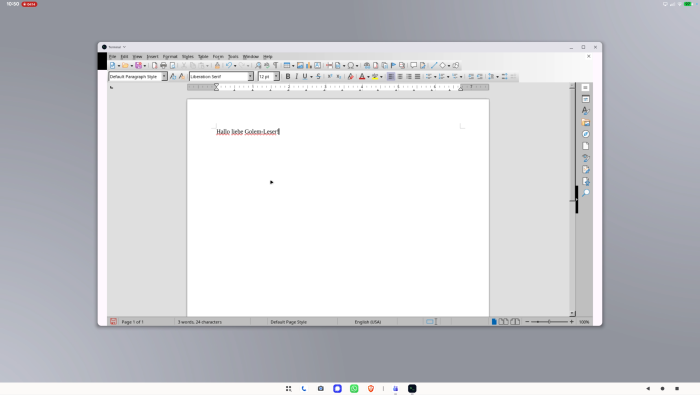Enable Justified alignment
The image size is (700, 395).
[417, 77]
